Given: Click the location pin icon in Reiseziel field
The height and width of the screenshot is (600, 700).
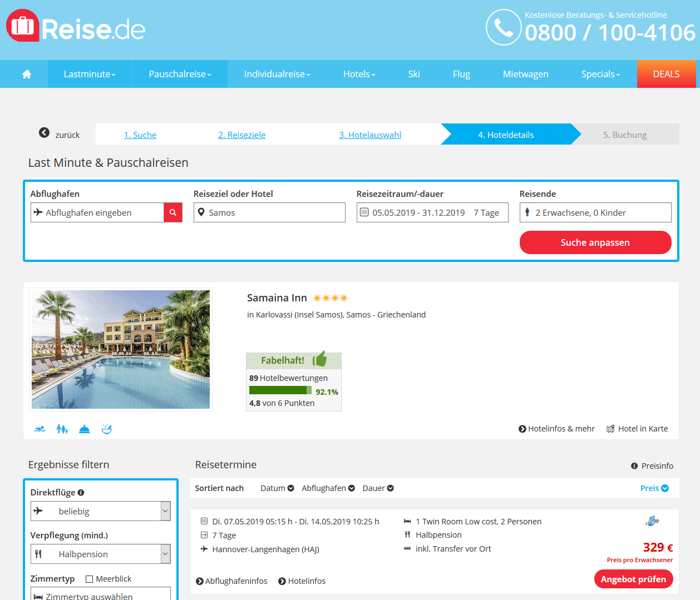Looking at the screenshot, I should click(201, 212).
